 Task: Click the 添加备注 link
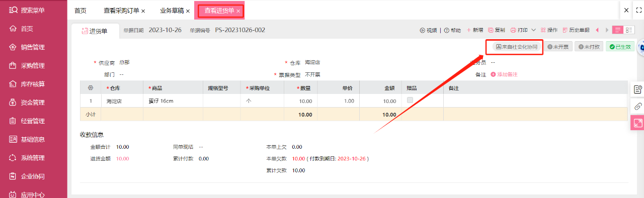coord(504,74)
